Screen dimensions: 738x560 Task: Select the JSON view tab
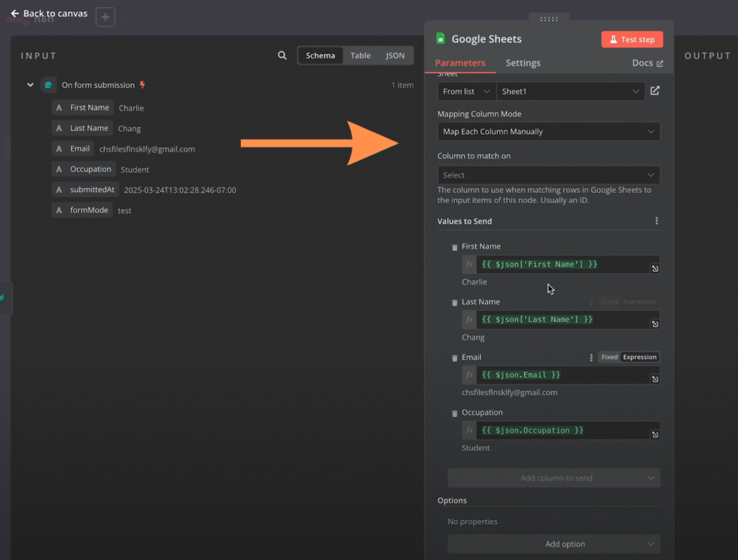pos(395,56)
